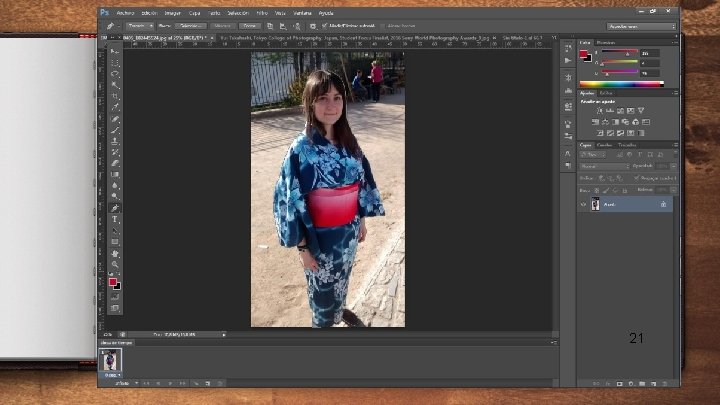Toggle lock all in Layers panel

pyautogui.click(x=624, y=190)
